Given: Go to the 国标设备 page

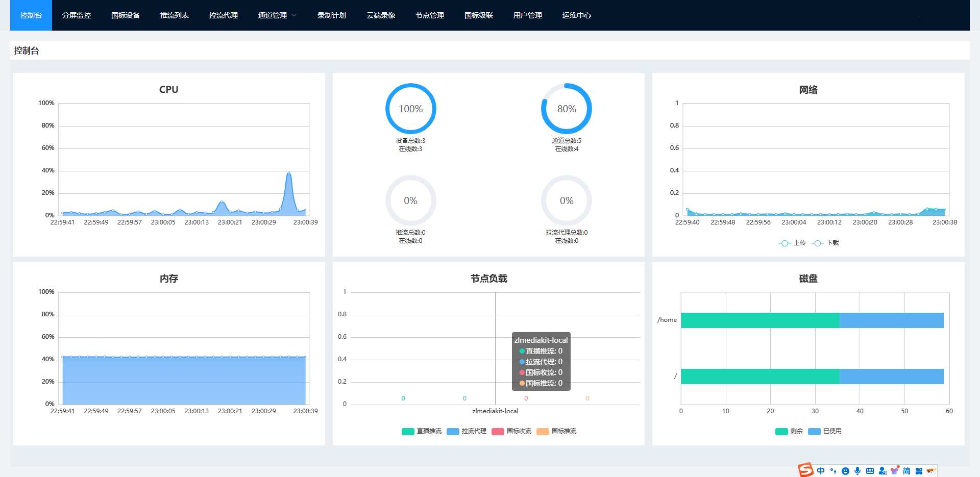Looking at the screenshot, I should [x=126, y=15].
